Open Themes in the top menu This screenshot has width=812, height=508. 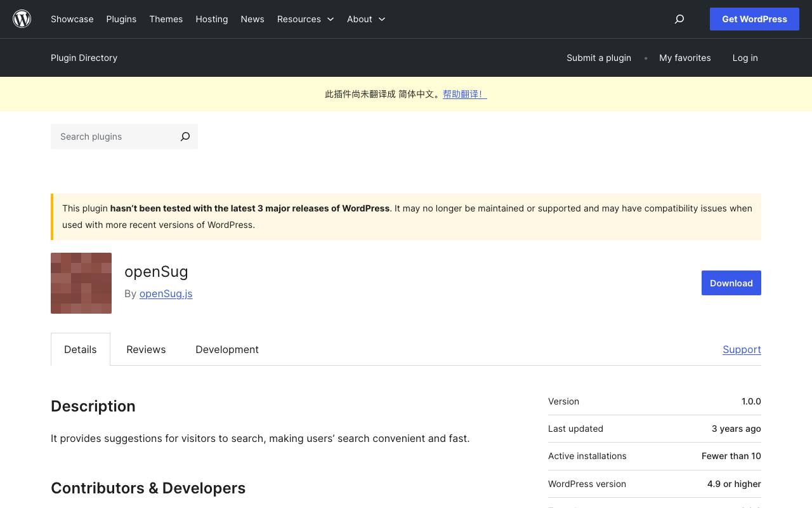coord(166,19)
